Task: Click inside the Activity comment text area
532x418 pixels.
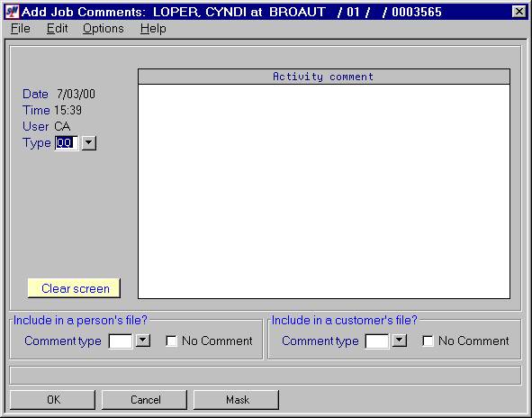Action: point(324,192)
